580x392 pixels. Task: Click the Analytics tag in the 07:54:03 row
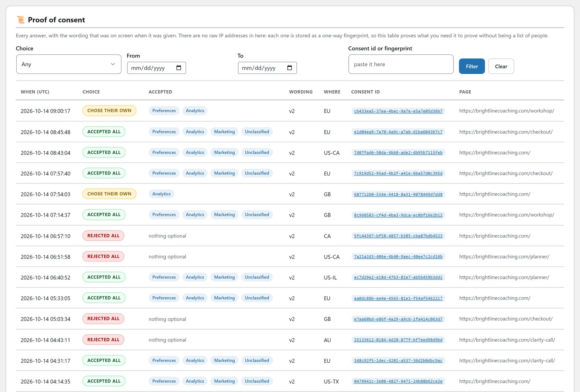[161, 194]
